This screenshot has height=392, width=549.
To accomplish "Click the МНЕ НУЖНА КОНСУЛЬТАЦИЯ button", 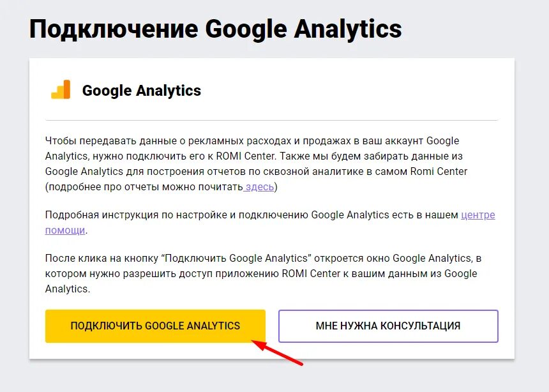I will [388, 326].
